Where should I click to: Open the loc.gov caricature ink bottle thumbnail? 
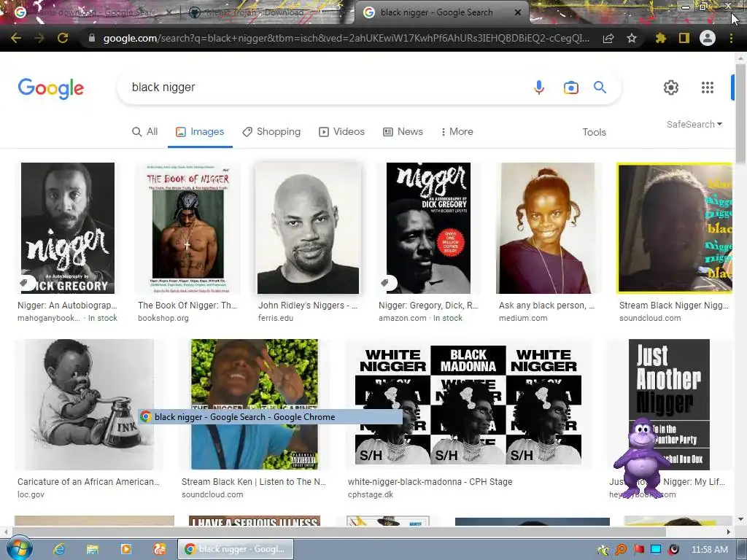[x=89, y=404]
